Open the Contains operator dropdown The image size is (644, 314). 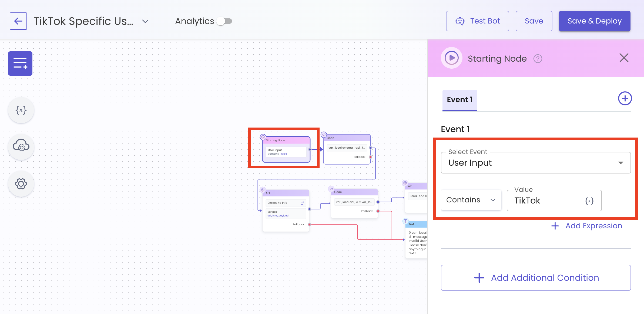tap(471, 200)
